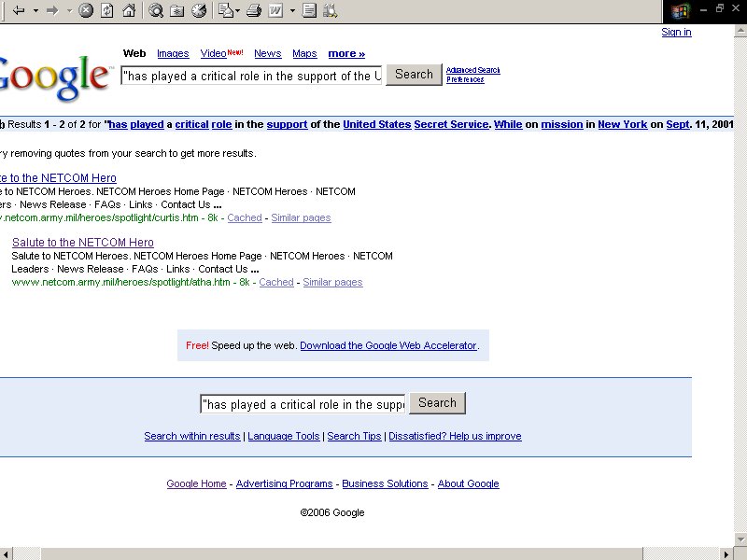
Task: Print the page with the printer icon
Action: coord(254,10)
